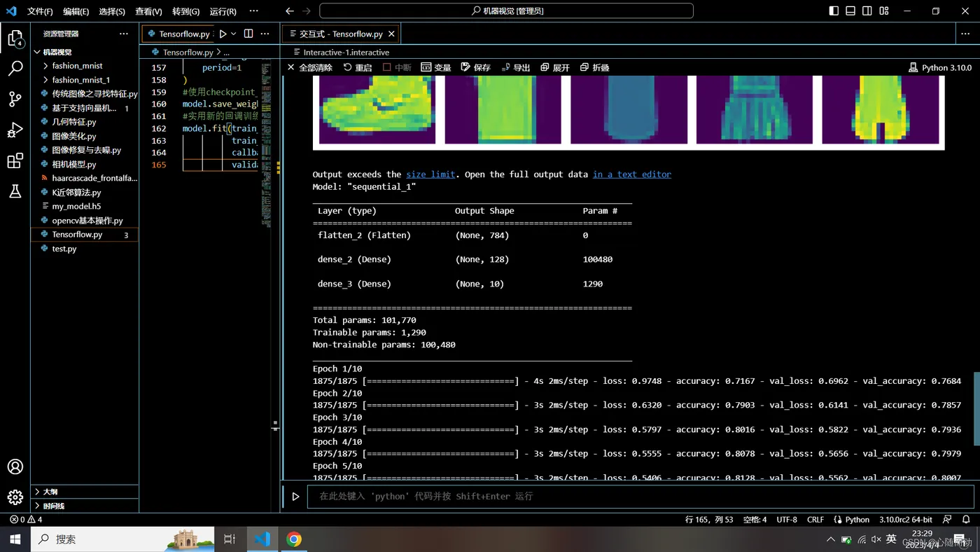
Task: Interrupt the kernel with 中断
Action: click(x=397, y=67)
